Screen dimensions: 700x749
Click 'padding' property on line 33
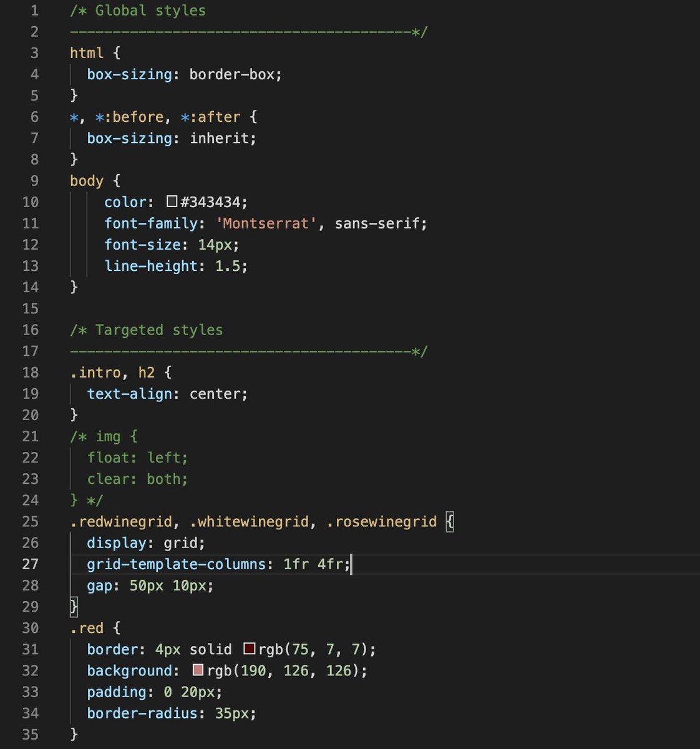pos(117,692)
